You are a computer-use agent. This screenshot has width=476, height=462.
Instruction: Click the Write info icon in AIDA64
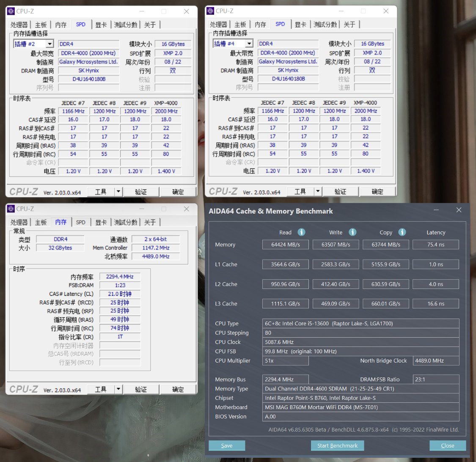pos(352,232)
